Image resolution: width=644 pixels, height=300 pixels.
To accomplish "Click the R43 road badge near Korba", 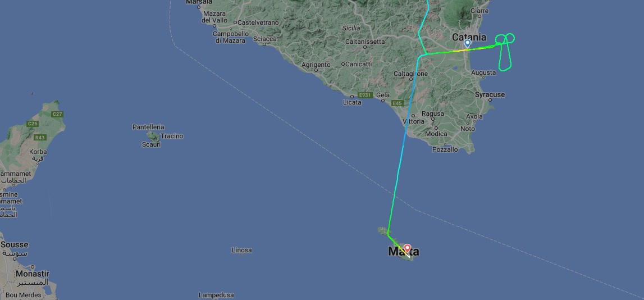I will [40, 138].
